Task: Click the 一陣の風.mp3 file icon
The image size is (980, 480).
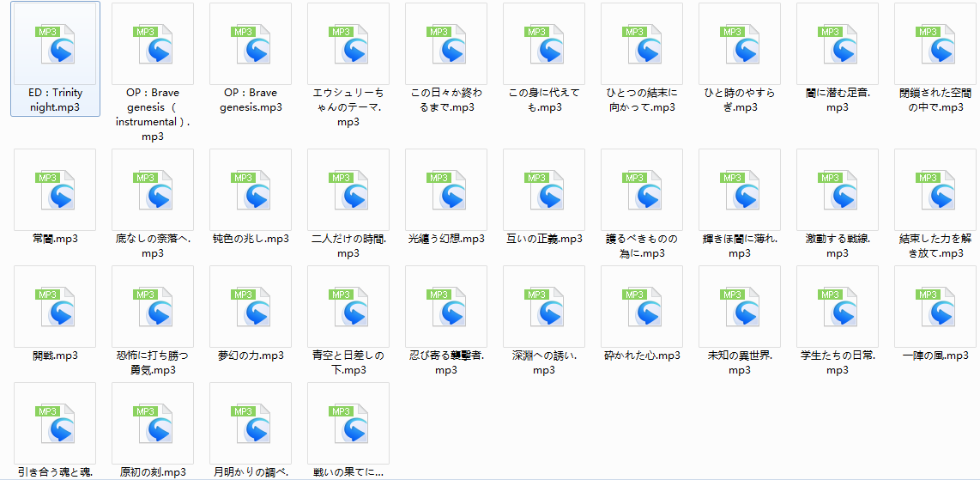Action: tap(935, 307)
